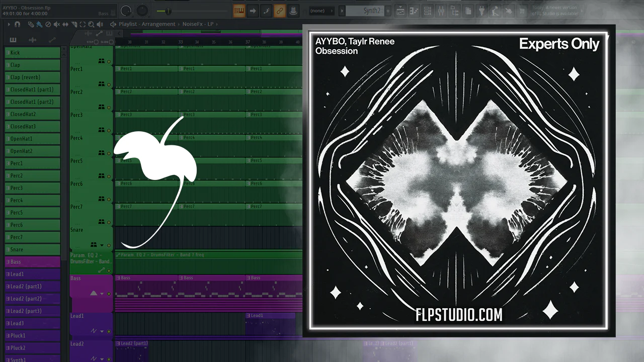This screenshot has height=362, width=644.
Task: Click the Bass track triangle instrument icon
Action: click(93, 293)
